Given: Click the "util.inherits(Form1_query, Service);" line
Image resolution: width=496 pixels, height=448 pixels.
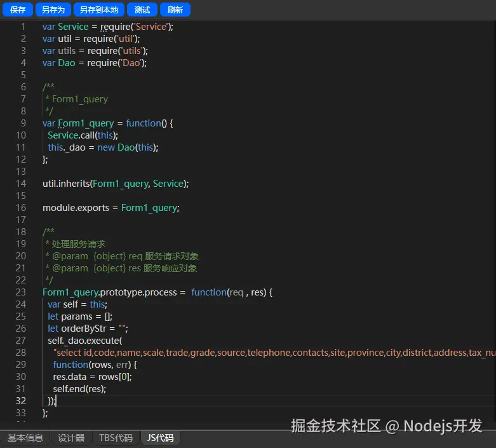Looking at the screenshot, I should (116, 184).
